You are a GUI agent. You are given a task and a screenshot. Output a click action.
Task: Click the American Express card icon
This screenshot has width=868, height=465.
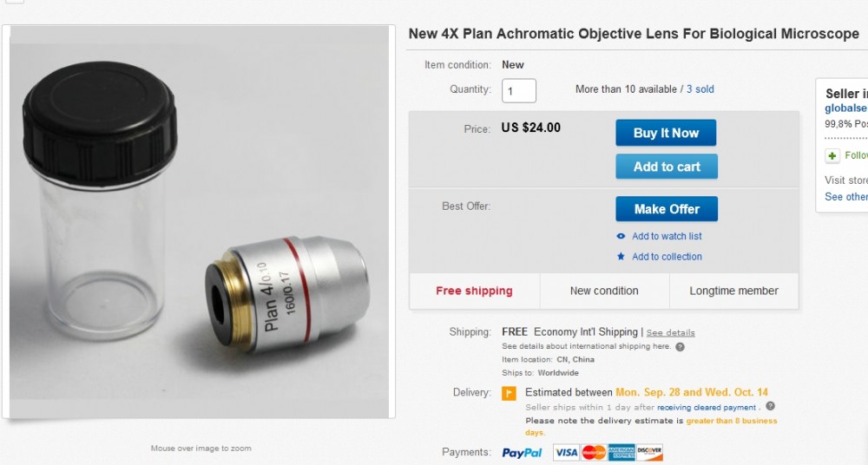621,452
